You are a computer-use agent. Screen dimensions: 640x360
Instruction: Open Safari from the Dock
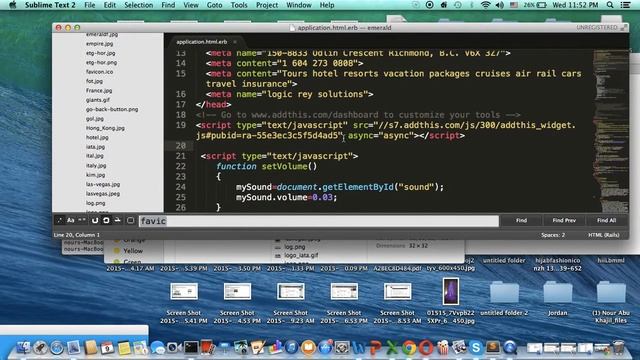57,347
